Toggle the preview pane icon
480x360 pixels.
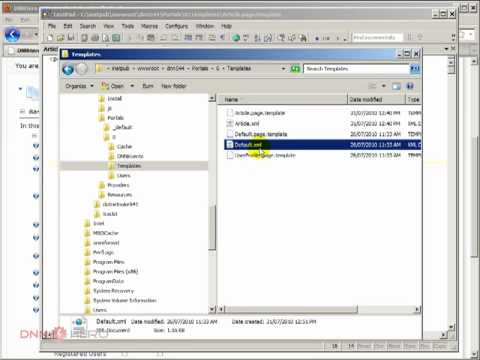click(x=396, y=86)
